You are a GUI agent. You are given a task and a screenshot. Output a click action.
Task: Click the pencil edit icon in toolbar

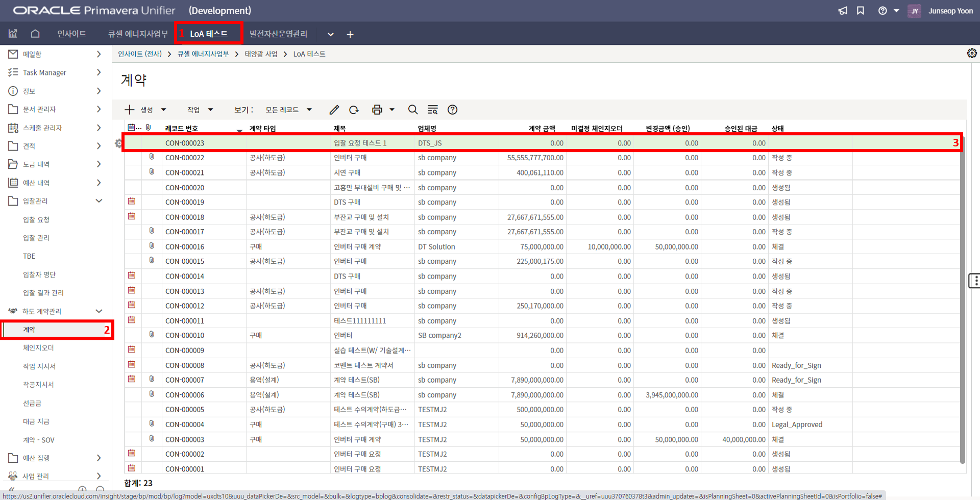pos(334,110)
